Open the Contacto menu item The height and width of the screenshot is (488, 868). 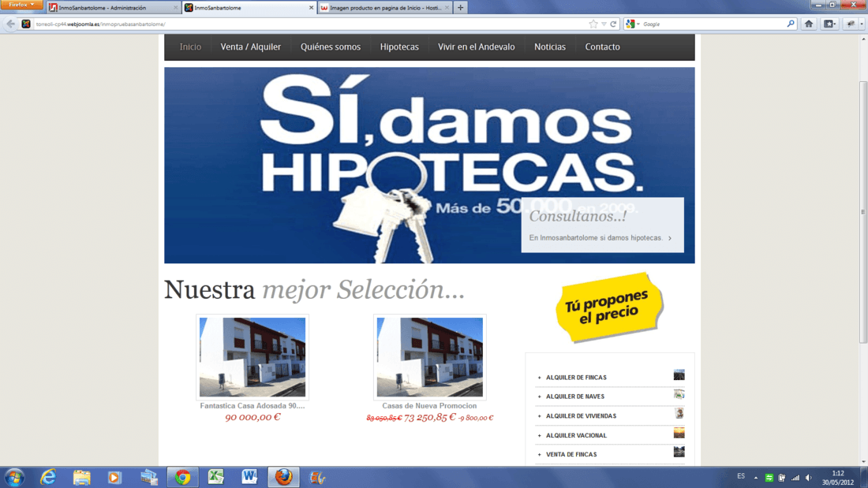tap(602, 47)
